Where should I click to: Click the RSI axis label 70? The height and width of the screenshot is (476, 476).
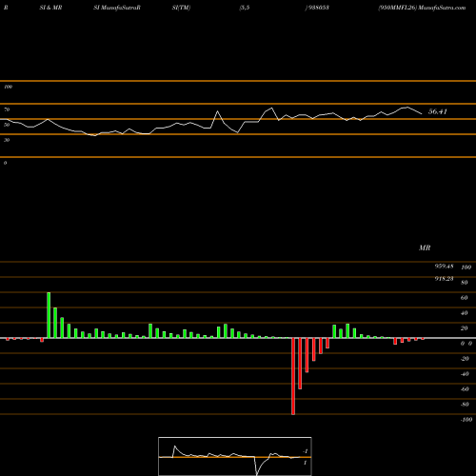(x=7, y=109)
